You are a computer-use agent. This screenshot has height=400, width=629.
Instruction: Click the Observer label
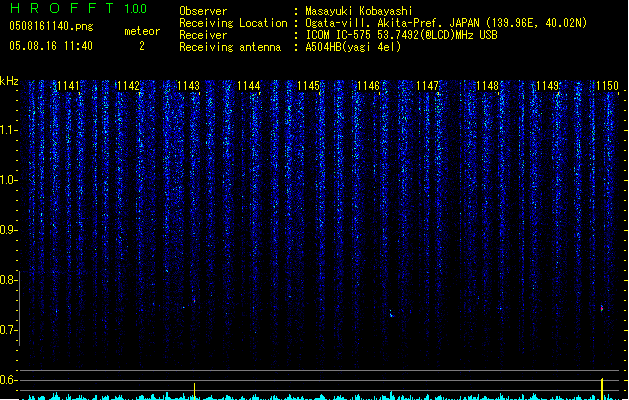203,11
